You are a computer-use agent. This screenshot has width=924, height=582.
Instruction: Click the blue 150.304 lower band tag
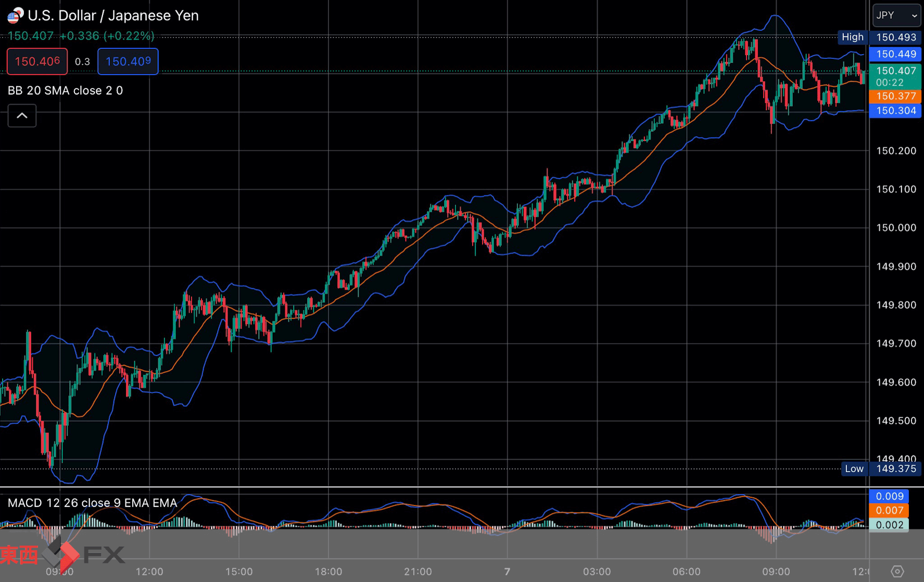click(x=895, y=111)
